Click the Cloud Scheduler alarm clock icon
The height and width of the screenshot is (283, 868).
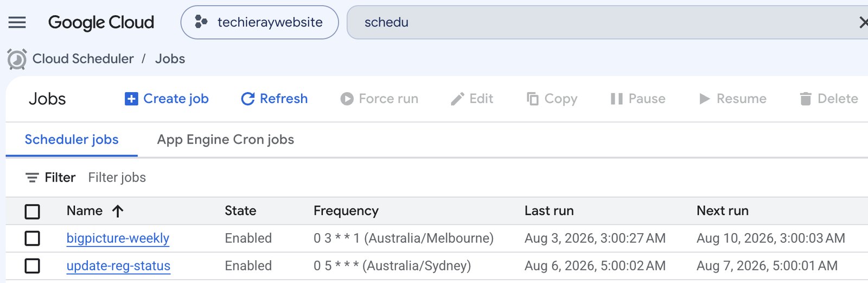coord(17,59)
